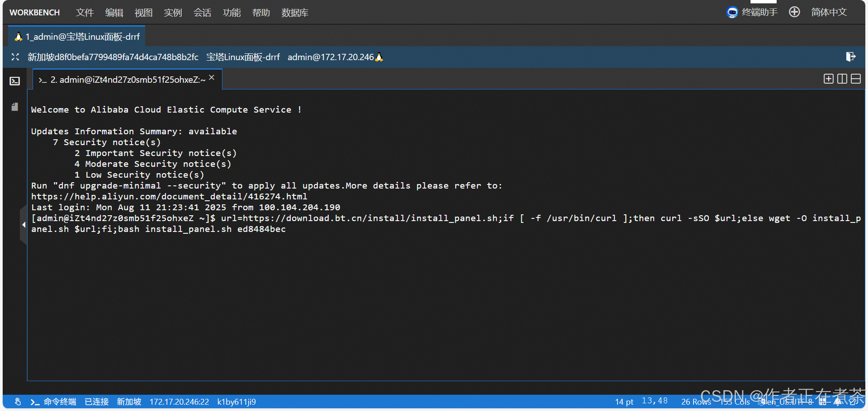Image resolution: width=868 pixels, height=411 pixels.
Task: Click the 13,48 cursor position indicator
Action: click(655, 401)
